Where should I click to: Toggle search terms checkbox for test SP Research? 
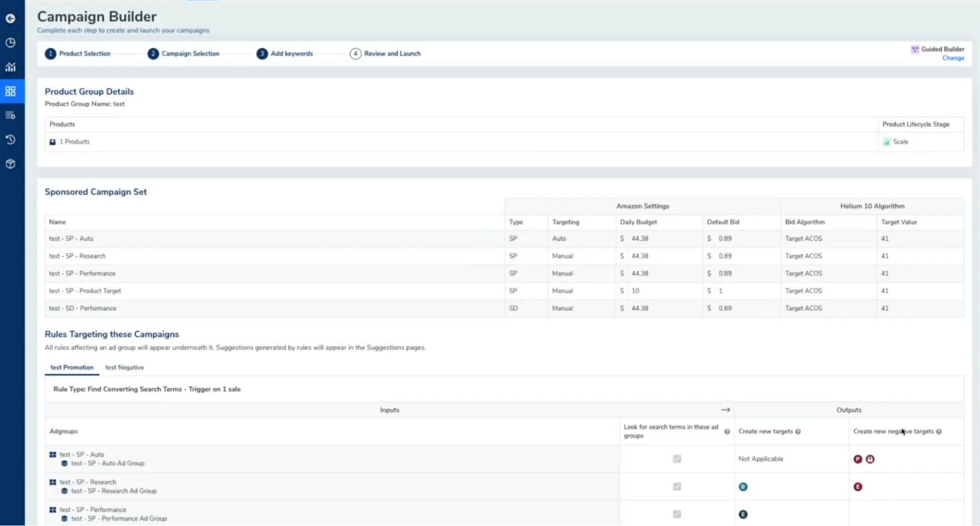(x=676, y=486)
